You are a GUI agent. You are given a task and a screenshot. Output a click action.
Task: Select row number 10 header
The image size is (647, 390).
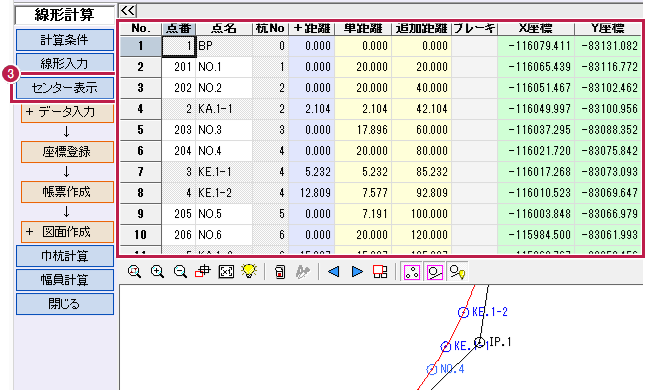pos(141,235)
